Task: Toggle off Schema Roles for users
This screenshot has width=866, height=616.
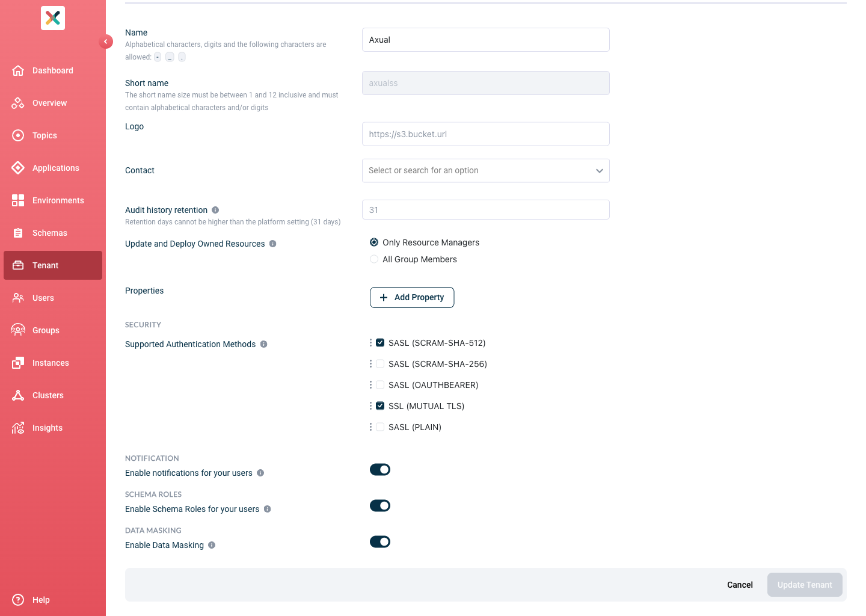Action: point(380,506)
